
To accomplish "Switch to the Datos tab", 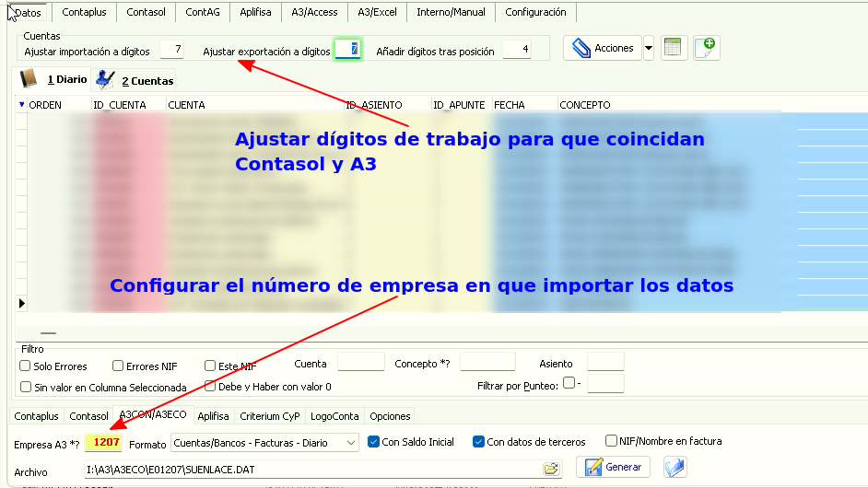I will [x=28, y=13].
